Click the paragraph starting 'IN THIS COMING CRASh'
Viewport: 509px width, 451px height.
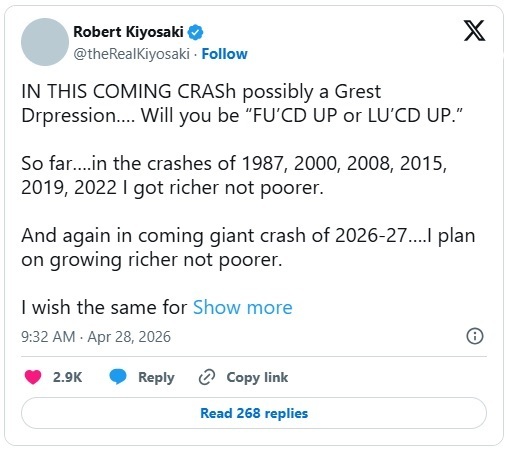point(242,103)
